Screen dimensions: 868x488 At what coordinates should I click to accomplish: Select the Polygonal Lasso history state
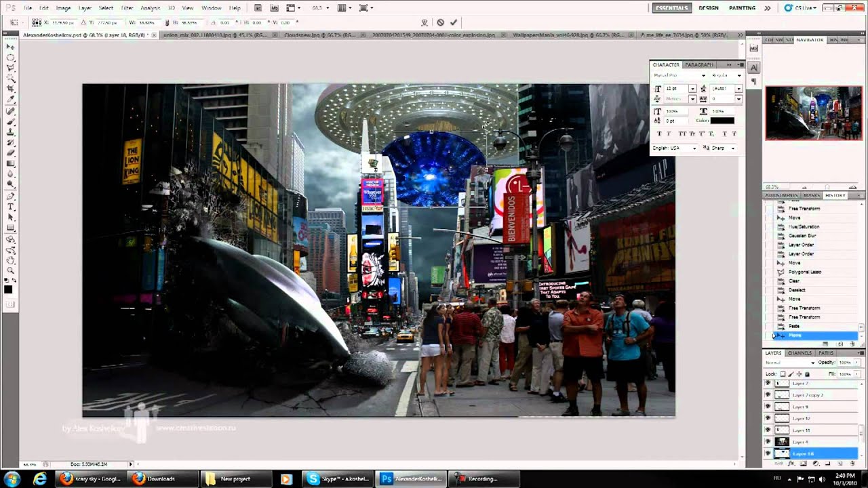click(806, 272)
